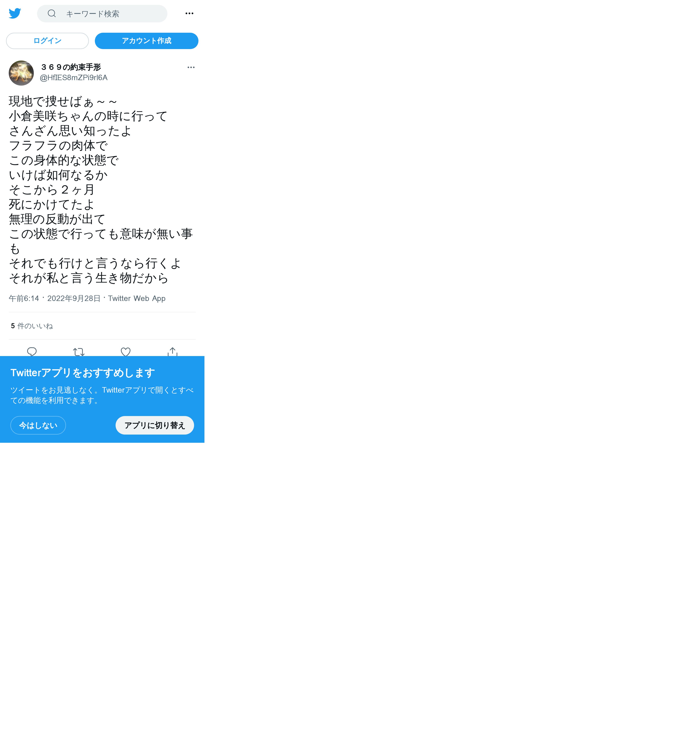
Task: Click the share upload icon
Action: [172, 352]
